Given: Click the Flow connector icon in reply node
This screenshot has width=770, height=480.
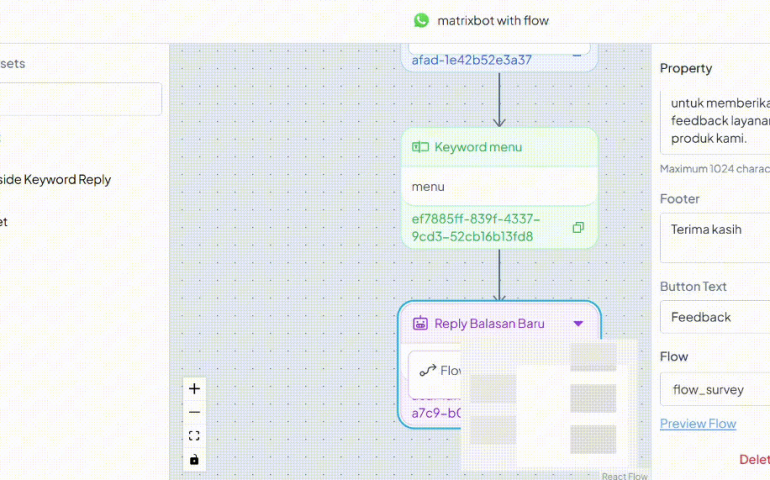Looking at the screenshot, I should point(428,370).
